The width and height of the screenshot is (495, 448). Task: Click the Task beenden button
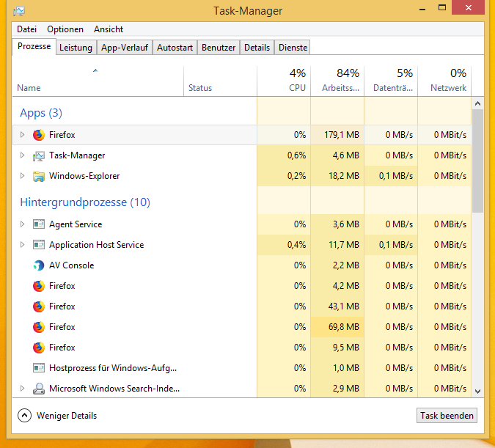coord(447,416)
